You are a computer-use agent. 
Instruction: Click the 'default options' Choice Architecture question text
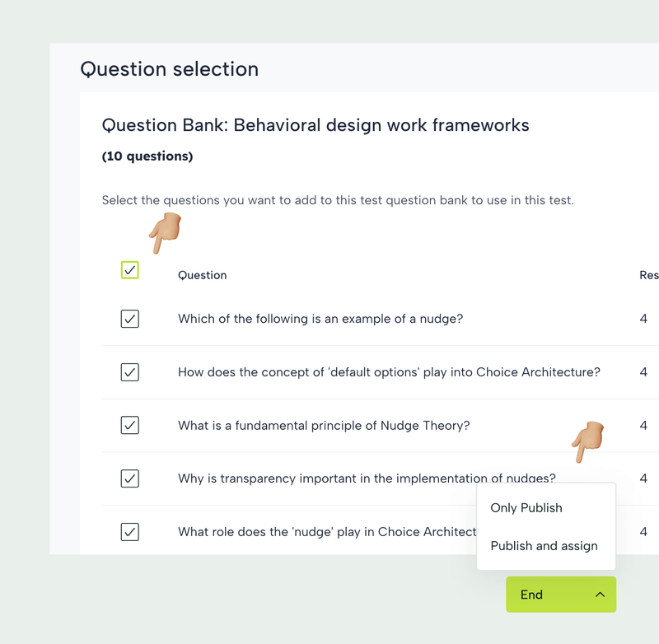[389, 372]
